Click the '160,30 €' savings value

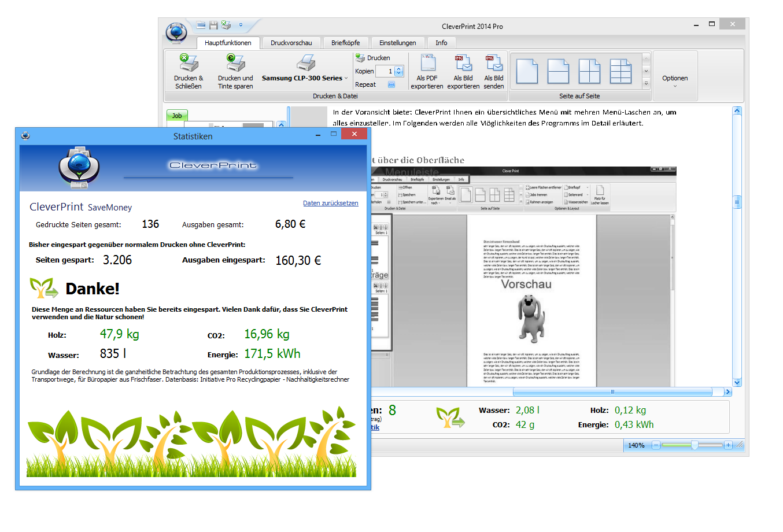[298, 261]
